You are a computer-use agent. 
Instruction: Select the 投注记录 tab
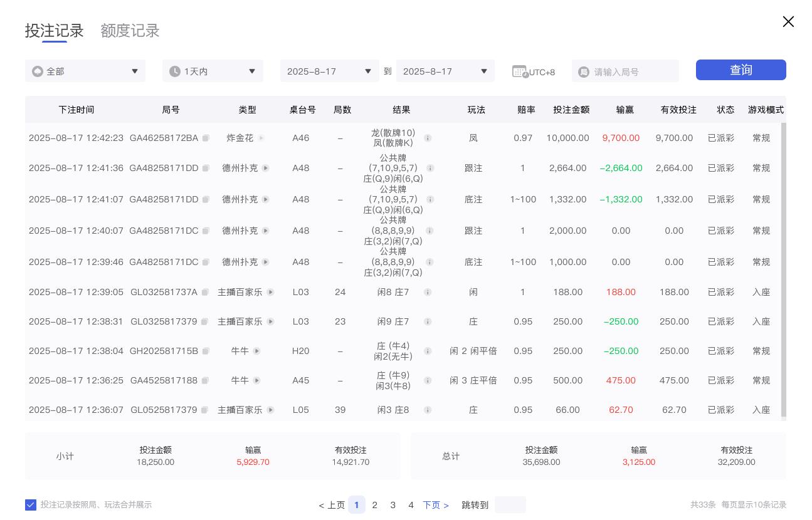click(54, 30)
